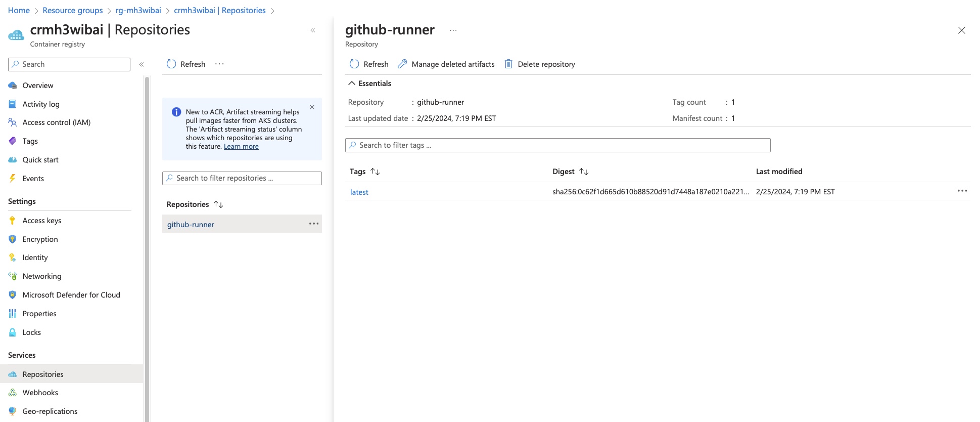Go to crmh3wibai | Repositories breadcrumb
Image resolution: width=980 pixels, height=422 pixels.
tap(220, 11)
